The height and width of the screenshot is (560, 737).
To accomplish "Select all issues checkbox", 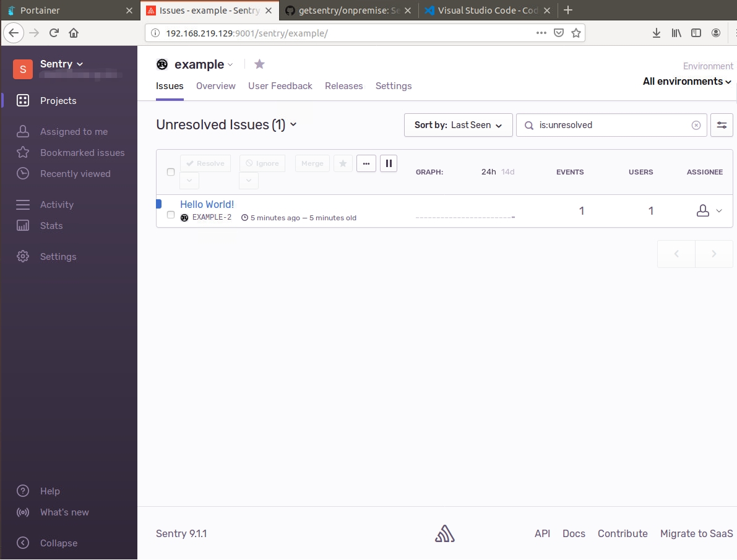I will [x=171, y=172].
